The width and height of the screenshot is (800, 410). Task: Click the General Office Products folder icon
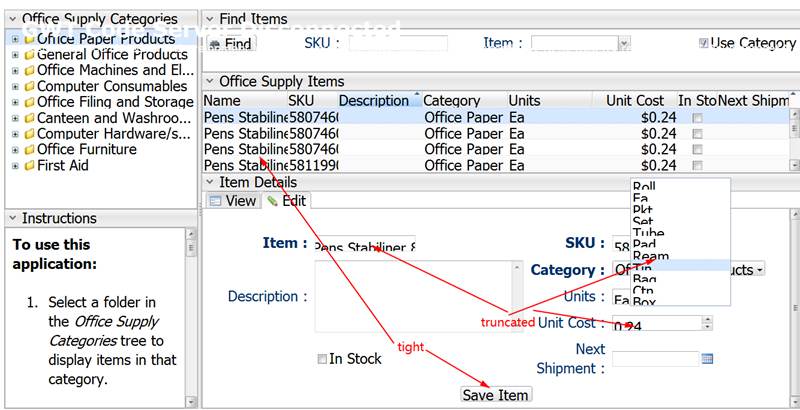coord(29,55)
